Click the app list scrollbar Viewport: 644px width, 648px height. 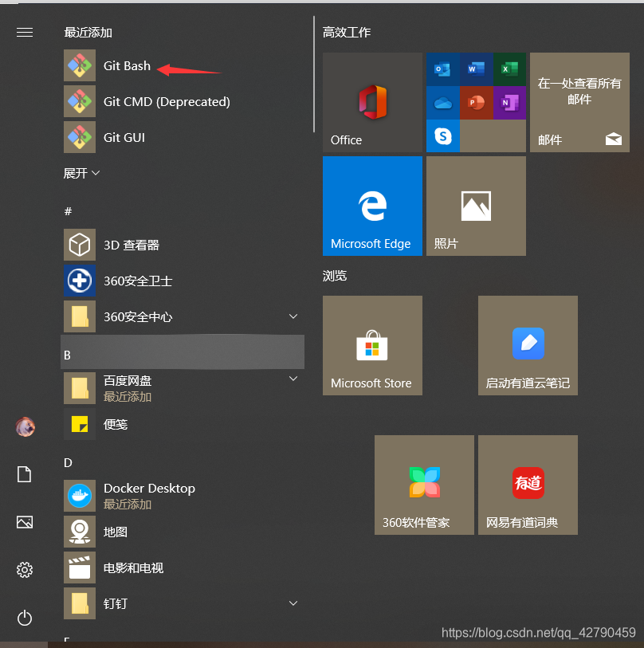314,74
